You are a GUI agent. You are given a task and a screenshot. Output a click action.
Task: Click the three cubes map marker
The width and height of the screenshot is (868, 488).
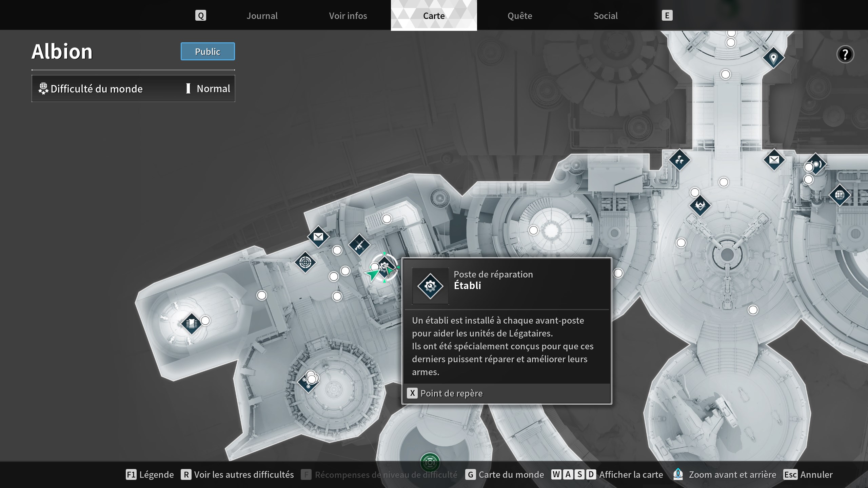point(679,160)
